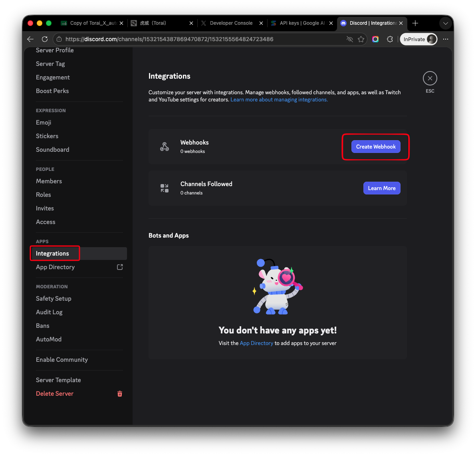
Task: Click the Webhooks icon
Action: (x=165, y=147)
